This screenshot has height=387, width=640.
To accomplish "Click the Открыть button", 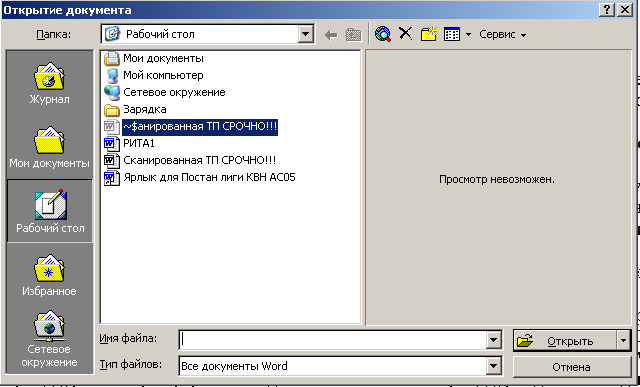I will (x=564, y=341).
